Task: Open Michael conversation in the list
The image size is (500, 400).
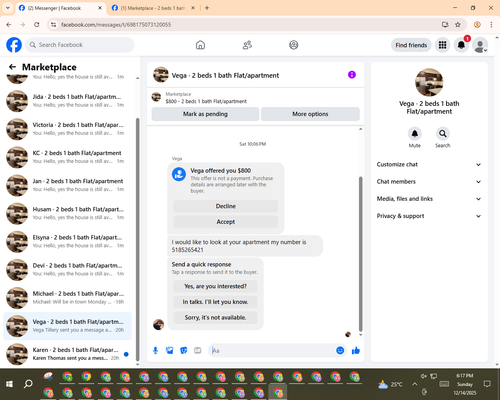Action: click(x=67, y=298)
